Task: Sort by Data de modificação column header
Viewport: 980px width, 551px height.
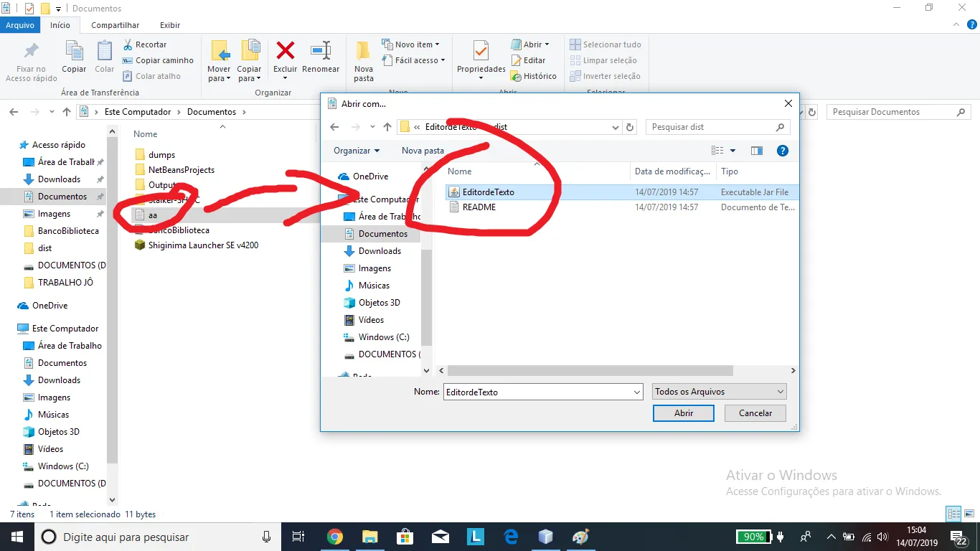Action: pyautogui.click(x=673, y=171)
